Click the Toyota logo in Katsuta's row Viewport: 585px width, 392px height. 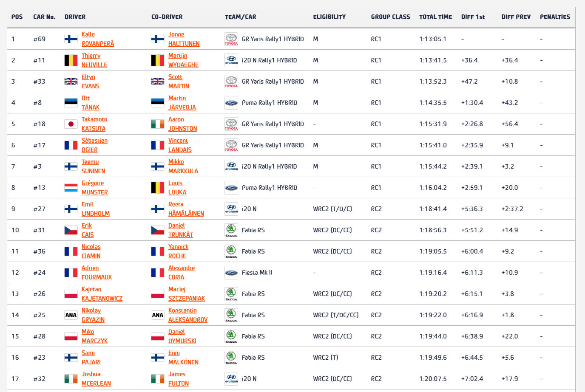click(x=231, y=124)
